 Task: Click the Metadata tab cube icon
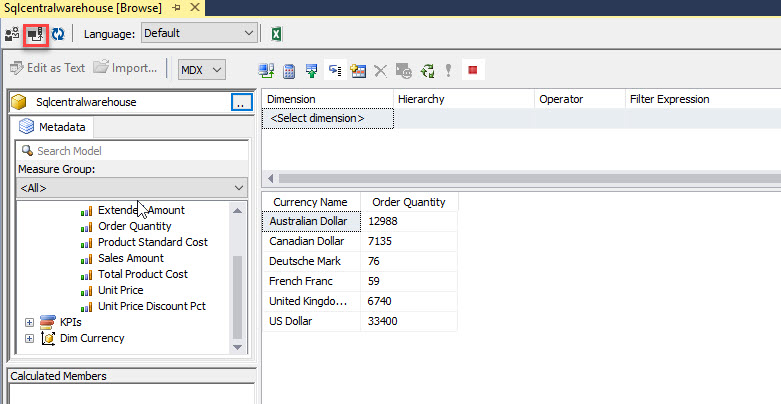pyautogui.click(x=26, y=127)
